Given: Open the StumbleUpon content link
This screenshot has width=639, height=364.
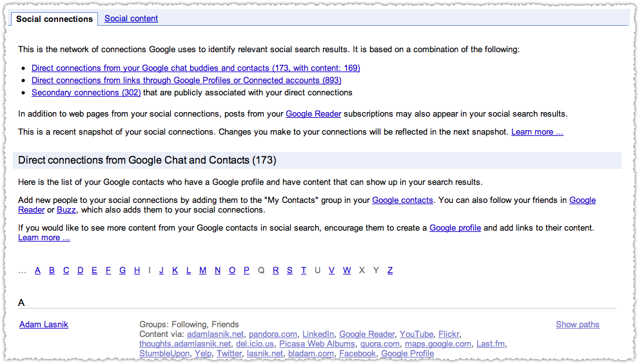Looking at the screenshot, I should [x=164, y=354].
